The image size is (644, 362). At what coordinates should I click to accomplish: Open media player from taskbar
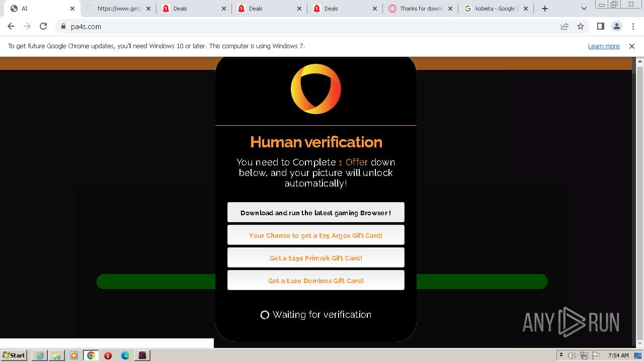(74, 355)
